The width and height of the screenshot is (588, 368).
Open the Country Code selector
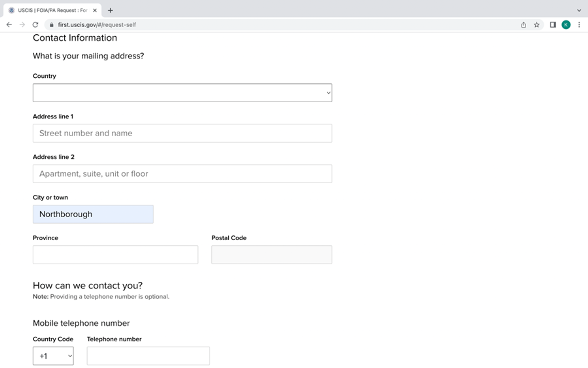point(53,356)
